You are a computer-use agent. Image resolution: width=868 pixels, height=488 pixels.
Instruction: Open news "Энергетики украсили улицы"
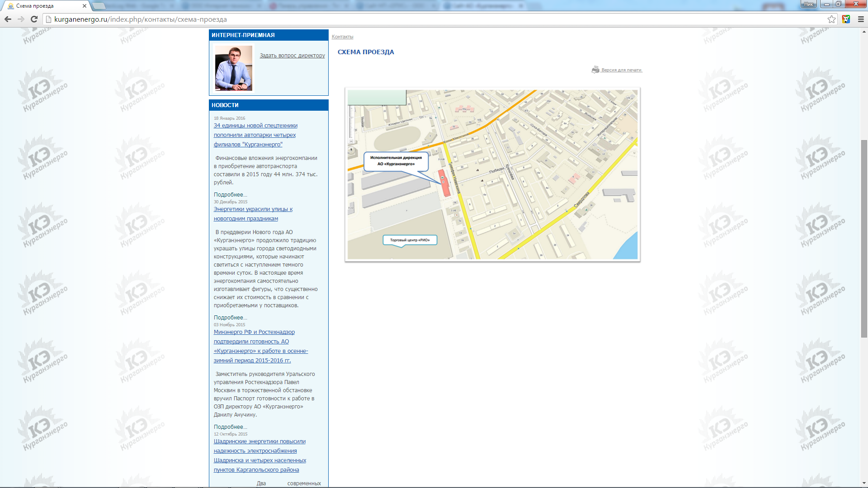pos(253,214)
